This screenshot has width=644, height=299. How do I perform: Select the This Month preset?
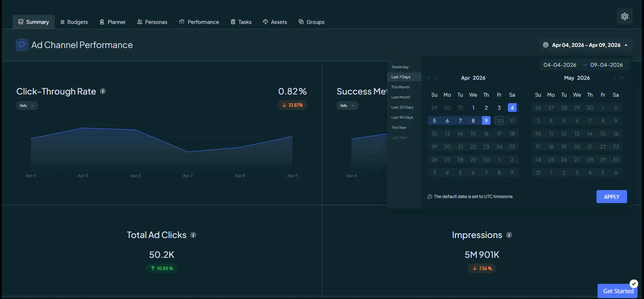[x=404, y=87]
